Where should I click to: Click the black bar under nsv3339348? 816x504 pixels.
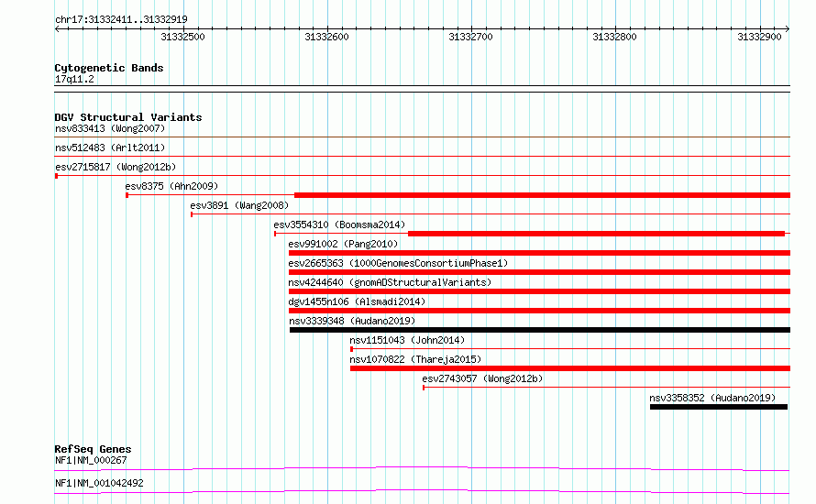pyautogui.click(x=540, y=330)
